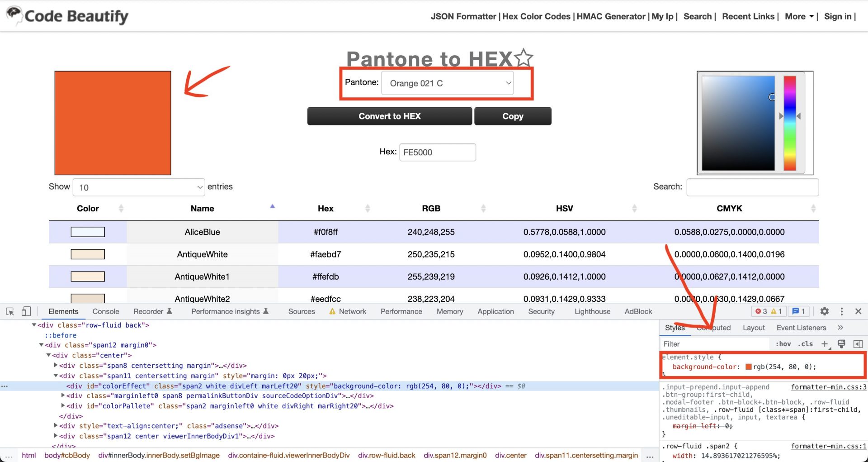Screen dimensions: 868x462
Task: Click the new style rule plus icon
Action: tap(825, 344)
